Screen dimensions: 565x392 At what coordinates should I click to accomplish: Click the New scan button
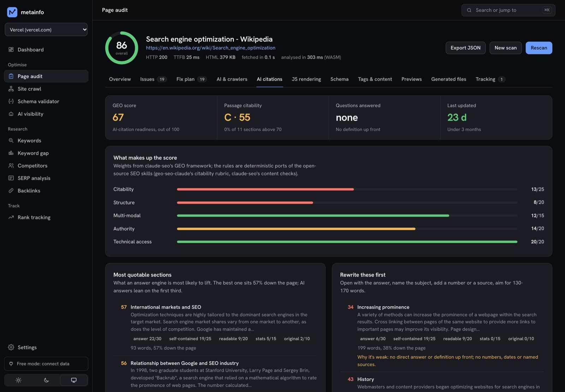[x=505, y=48]
